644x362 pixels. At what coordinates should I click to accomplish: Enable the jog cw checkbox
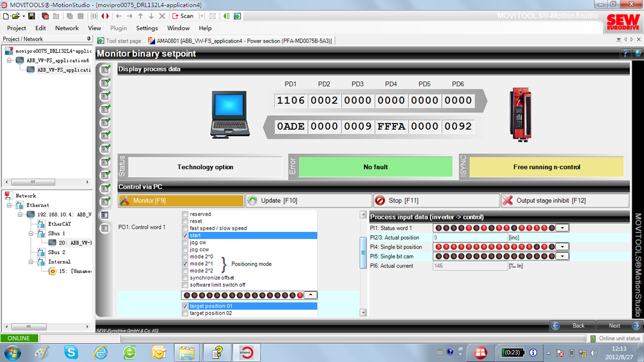[185, 242]
